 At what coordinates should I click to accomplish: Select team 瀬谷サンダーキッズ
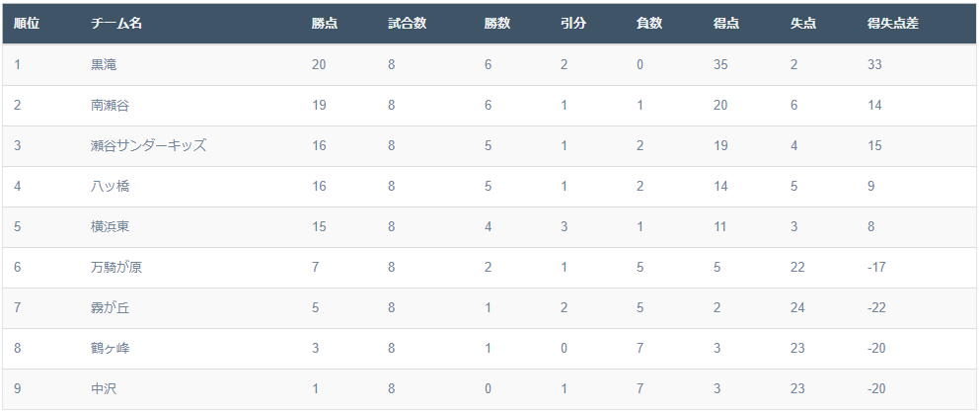point(149,145)
